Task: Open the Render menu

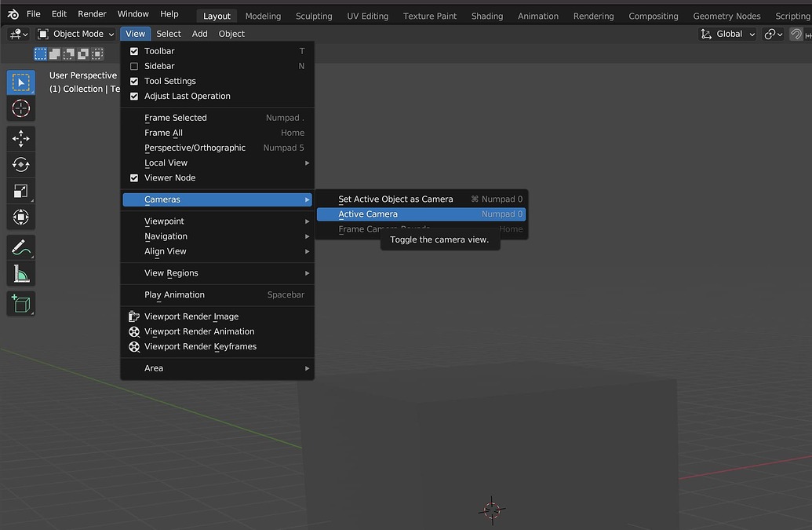Action: pyautogui.click(x=92, y=14)
